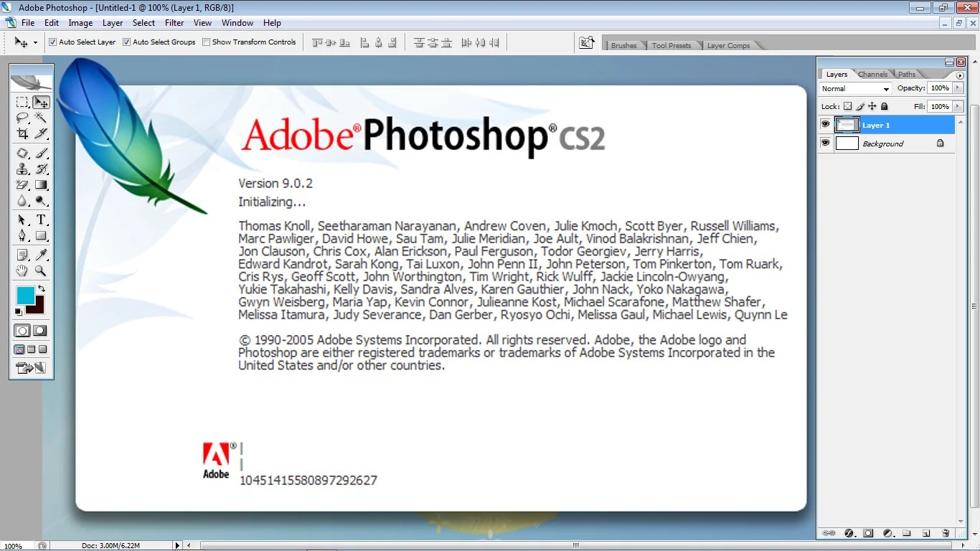Select the Clone Stamp tool
The width and height of the screenshot is (980, 551).
coord(22,169)
